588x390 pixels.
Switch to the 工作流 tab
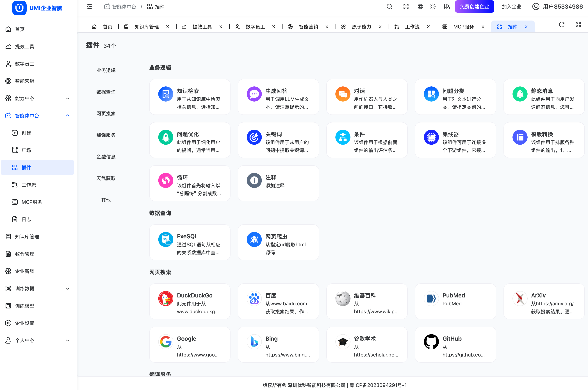412,27
